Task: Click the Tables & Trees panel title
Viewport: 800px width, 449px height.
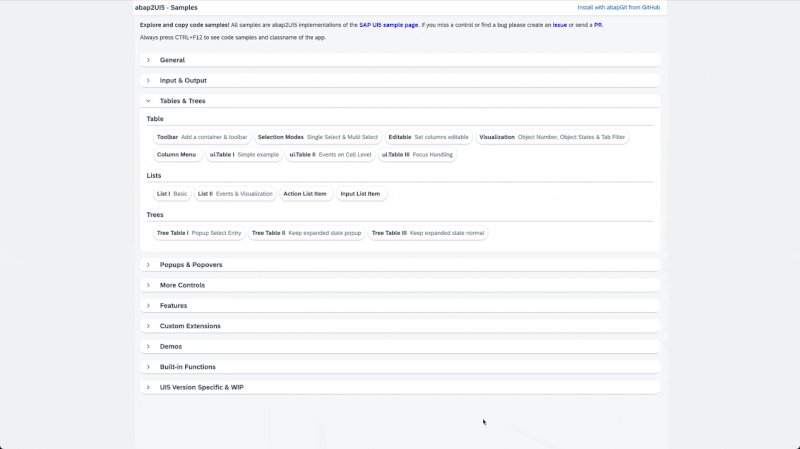Action: [183, 101]
